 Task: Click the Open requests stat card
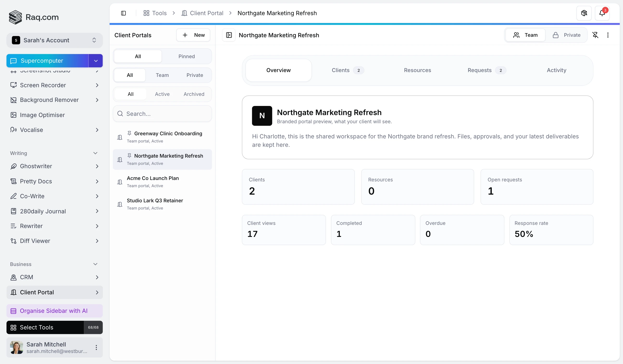[x=536, y=187]
